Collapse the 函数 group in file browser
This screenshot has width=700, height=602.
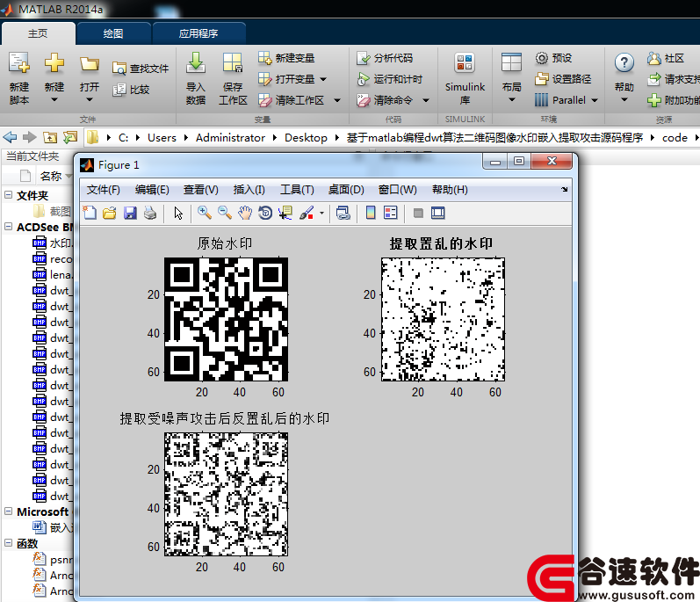[8, 543]
